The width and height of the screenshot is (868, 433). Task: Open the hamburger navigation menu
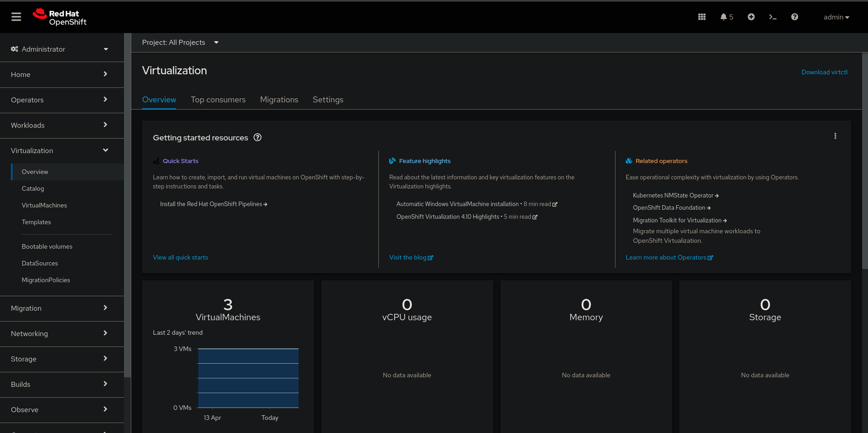coord(16,17)
